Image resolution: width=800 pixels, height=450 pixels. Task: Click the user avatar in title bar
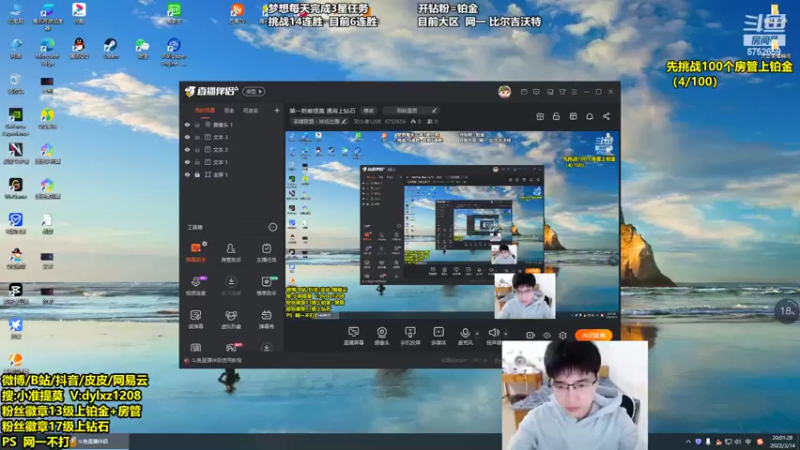point(505,92)
